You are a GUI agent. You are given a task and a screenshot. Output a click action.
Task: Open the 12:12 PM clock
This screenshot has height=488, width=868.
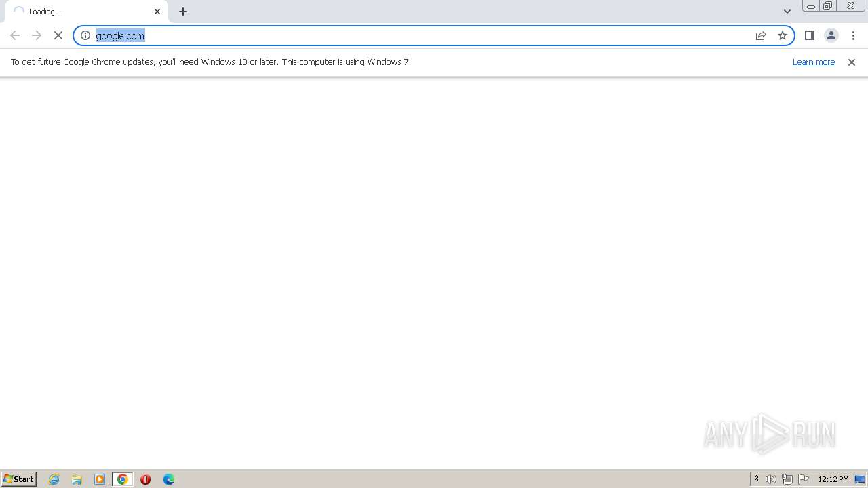[x=833, y=479]
